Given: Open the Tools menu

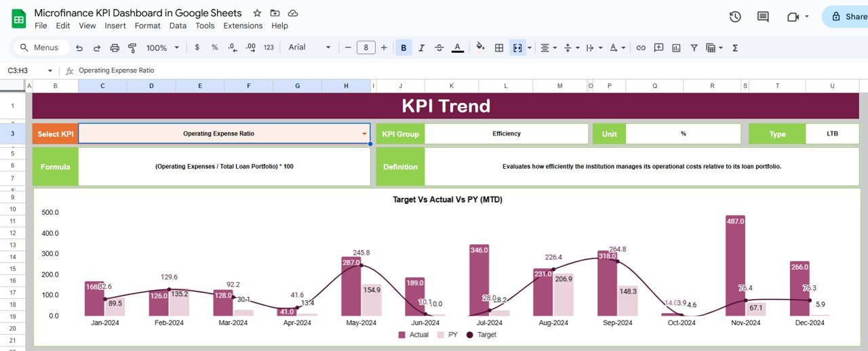Looking at the screenshot, I should click(205, 26).
